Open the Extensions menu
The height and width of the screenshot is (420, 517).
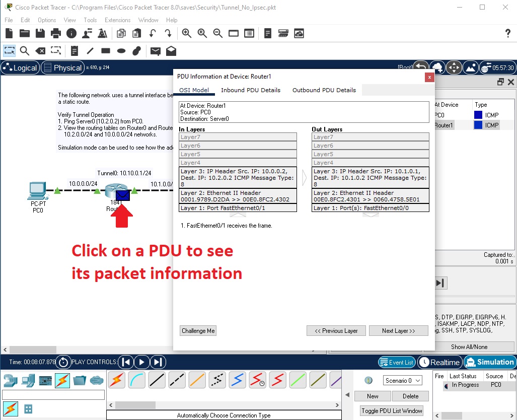click(117, 20)
